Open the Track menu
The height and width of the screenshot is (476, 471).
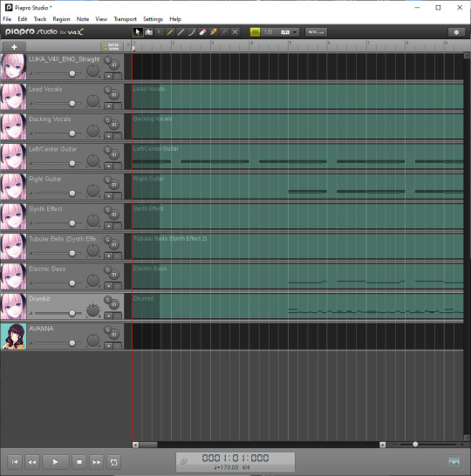(x=40, y=19)
